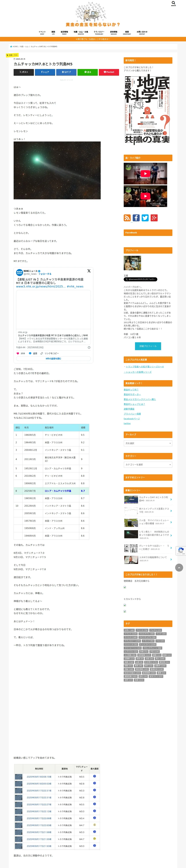Open the プライバシー保護 link
The image size is (186, 868).
132,414
